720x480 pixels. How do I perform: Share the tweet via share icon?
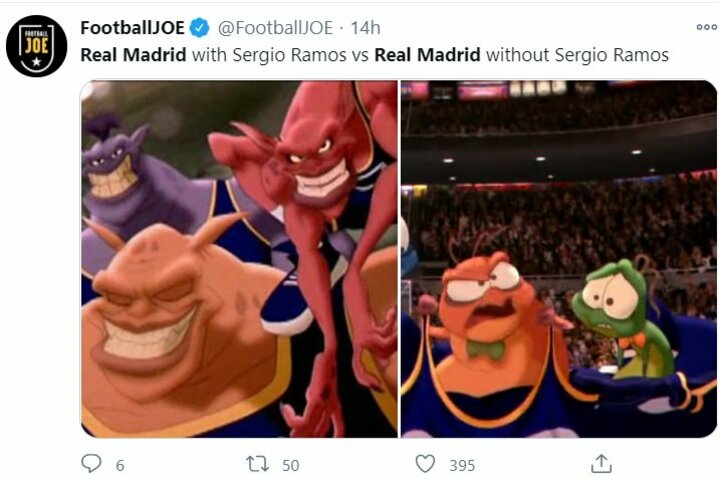pos(601,464)
